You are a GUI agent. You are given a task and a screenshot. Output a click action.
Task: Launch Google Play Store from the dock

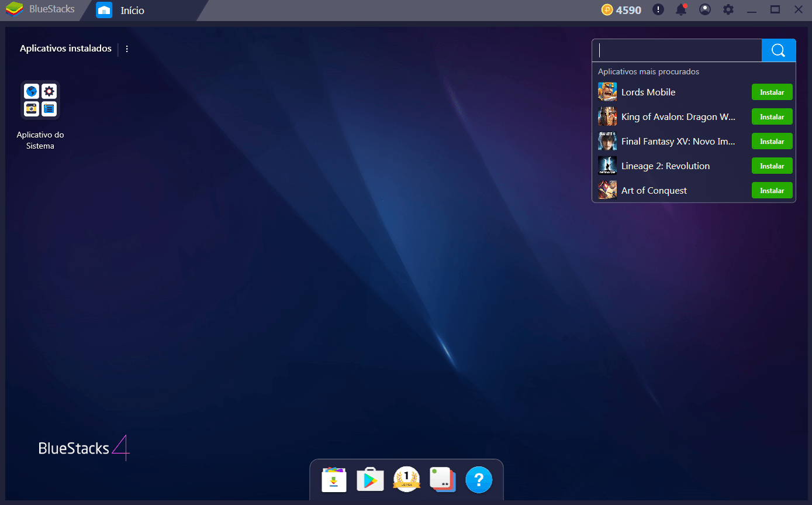coord(370,480)
